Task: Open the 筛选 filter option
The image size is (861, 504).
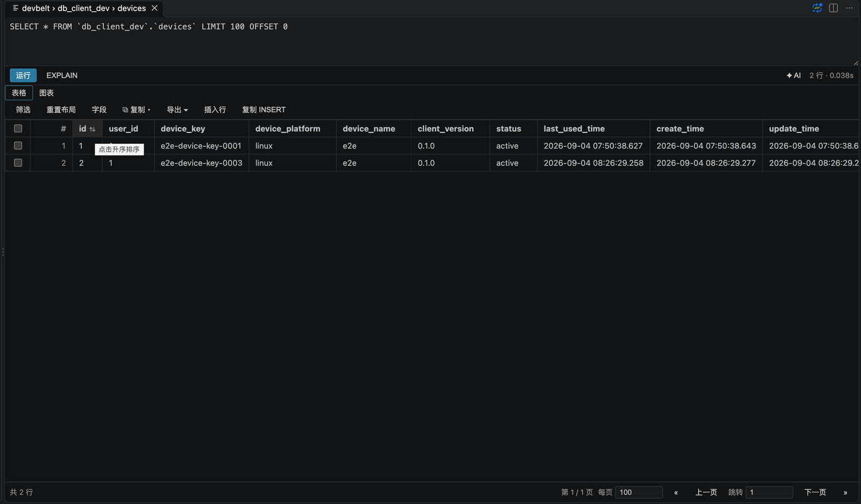Action: click(23, 110)
